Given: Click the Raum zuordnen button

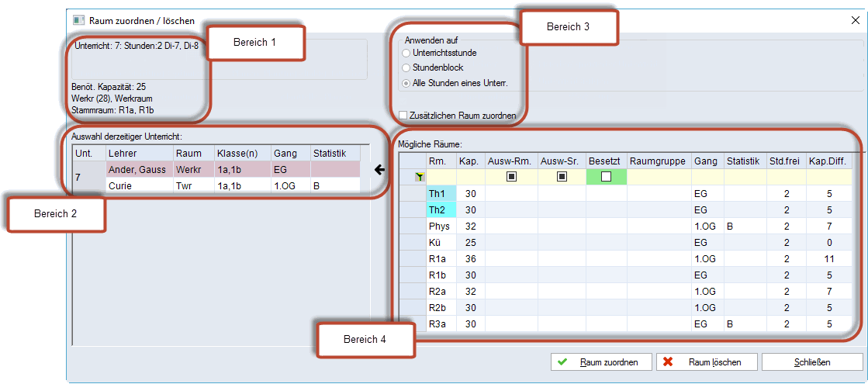Looking at the screenshot, I should coord(602,362).
